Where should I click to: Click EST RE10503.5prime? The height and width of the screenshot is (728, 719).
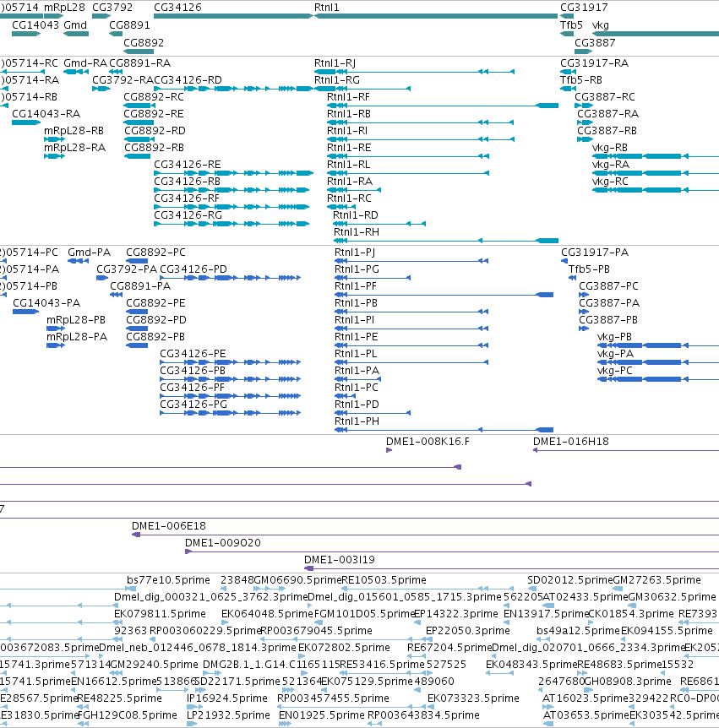click(384, 580)
